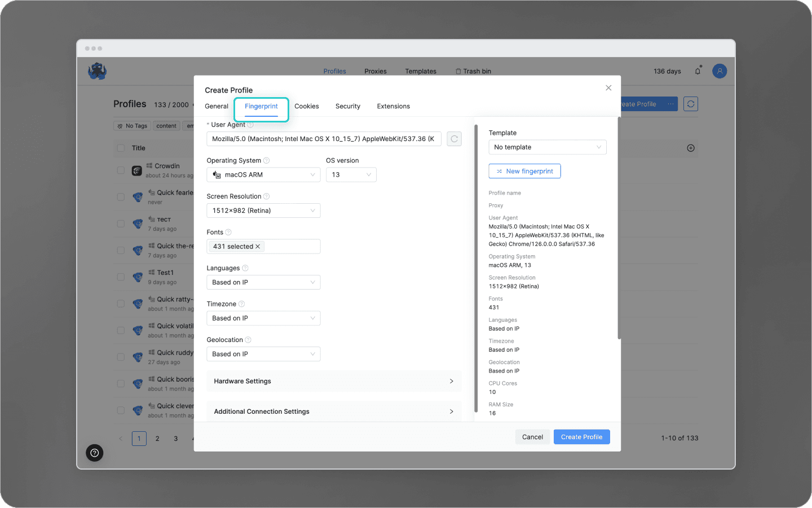Select pagination page 1

coord(139,439)
